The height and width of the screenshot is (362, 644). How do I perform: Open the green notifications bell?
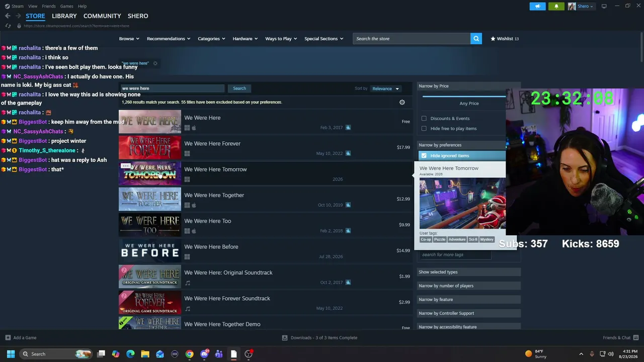[x=556, y=6]
